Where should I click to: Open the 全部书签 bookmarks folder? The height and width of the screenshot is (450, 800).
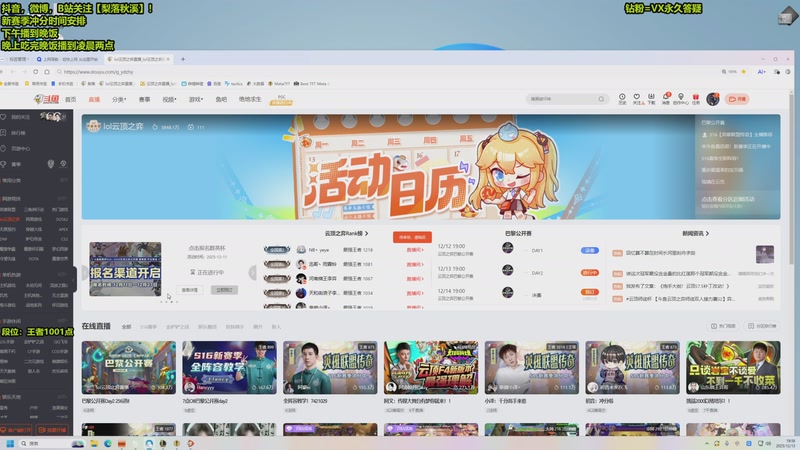tap(10, 84)
